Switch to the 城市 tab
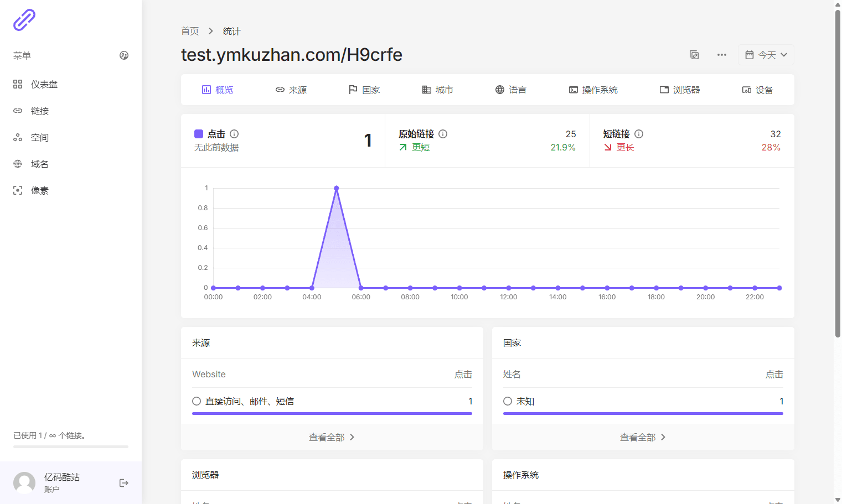Viewport: 842px width, 504px height. pos(437,90)
